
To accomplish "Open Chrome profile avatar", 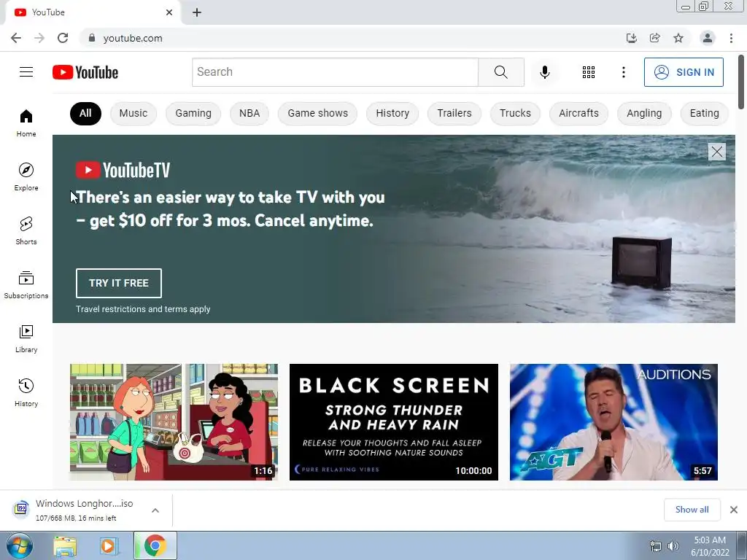I will (x=708, y=38).
